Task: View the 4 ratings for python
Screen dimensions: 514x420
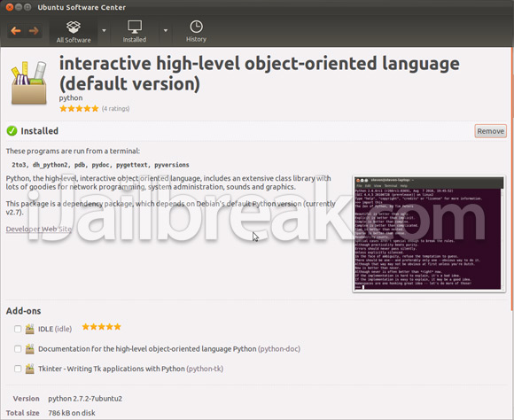Action: (115, 108)
